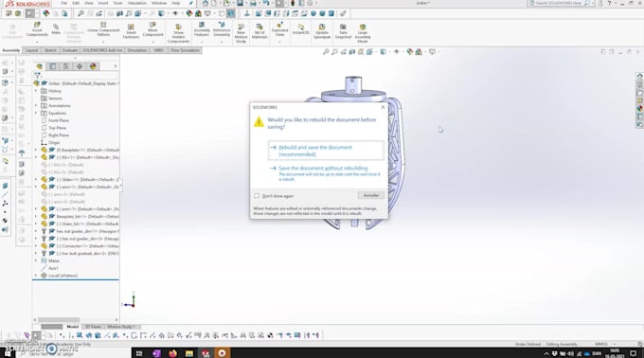Close the SOLIDWORKS rebuild dialog
The image size is (644, 358).
coord(384,107)
